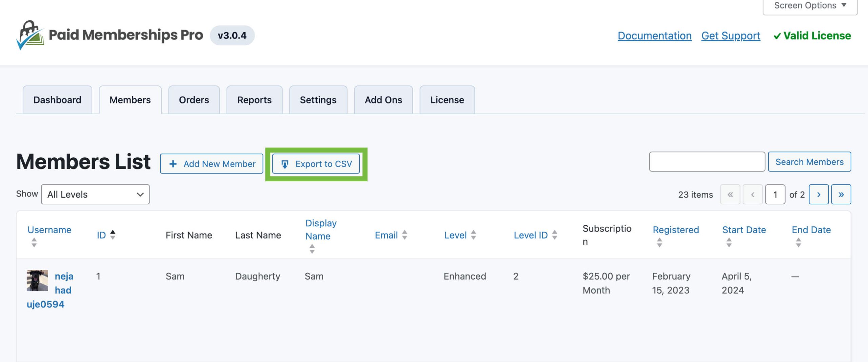Open the nejahaduje0594 username link

pyautogui.click(x=50, y=290)
